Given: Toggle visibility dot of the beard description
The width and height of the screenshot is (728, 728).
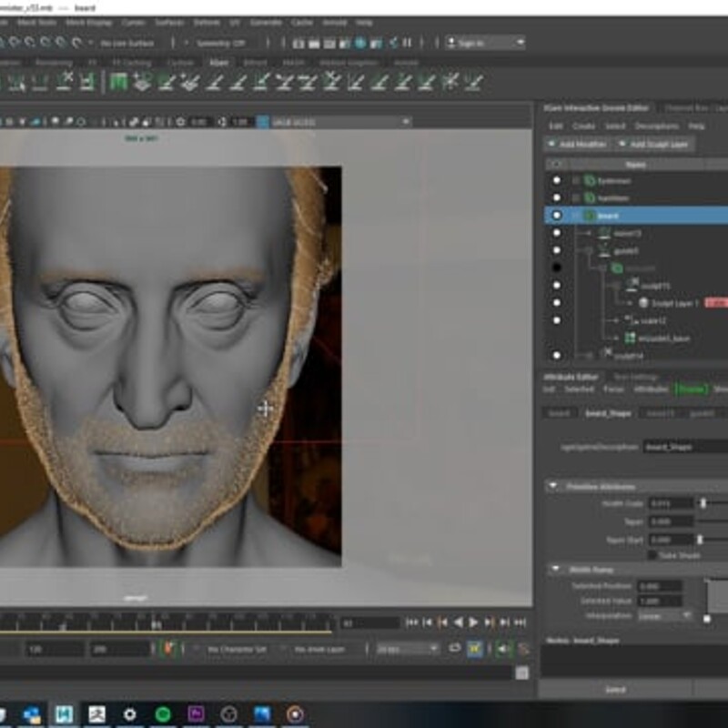Looking at the screenshot, I should click(556, 216).
